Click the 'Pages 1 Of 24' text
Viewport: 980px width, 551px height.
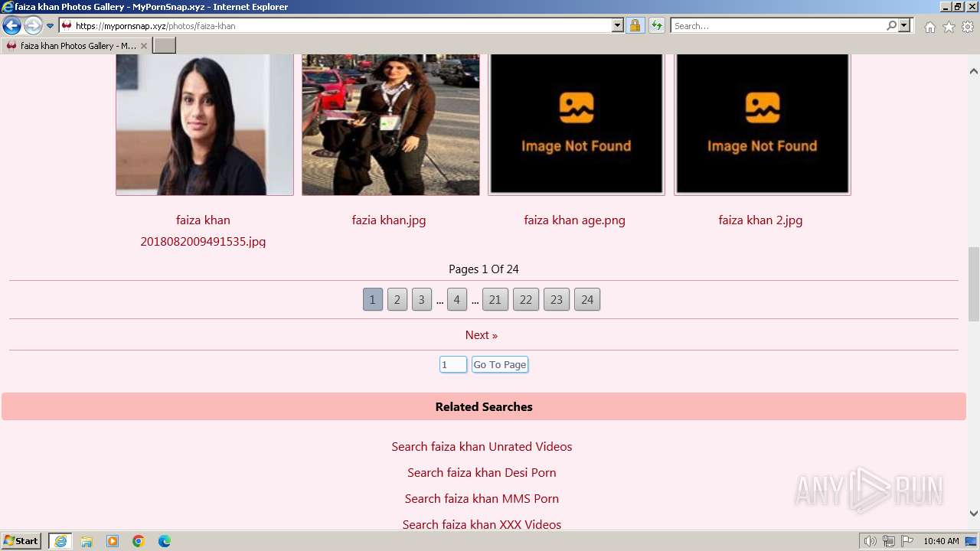(x=484, y=269)
